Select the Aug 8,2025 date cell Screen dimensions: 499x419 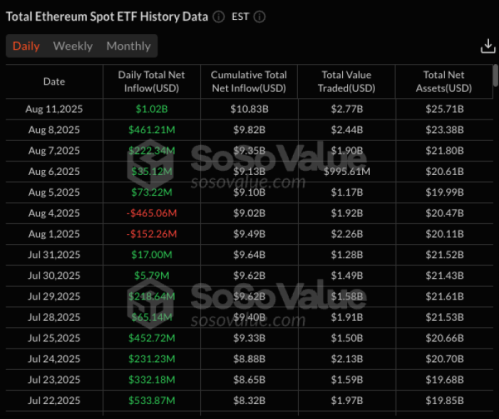click(54, 130)
